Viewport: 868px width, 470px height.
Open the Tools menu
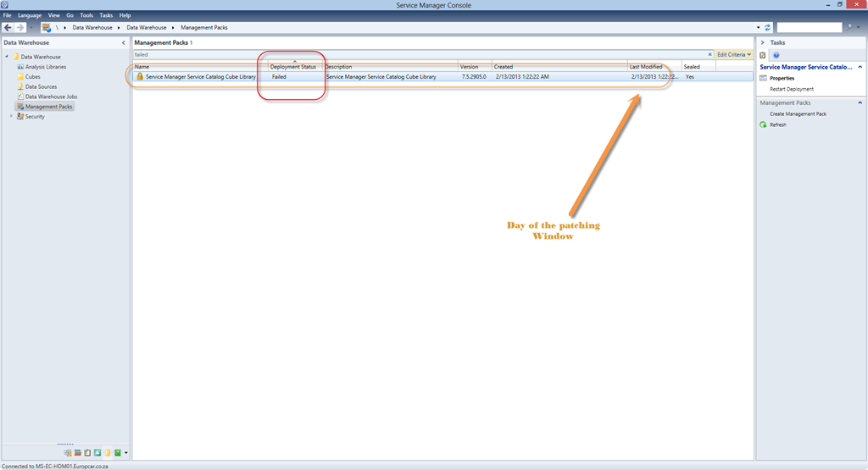coord(86,15)
